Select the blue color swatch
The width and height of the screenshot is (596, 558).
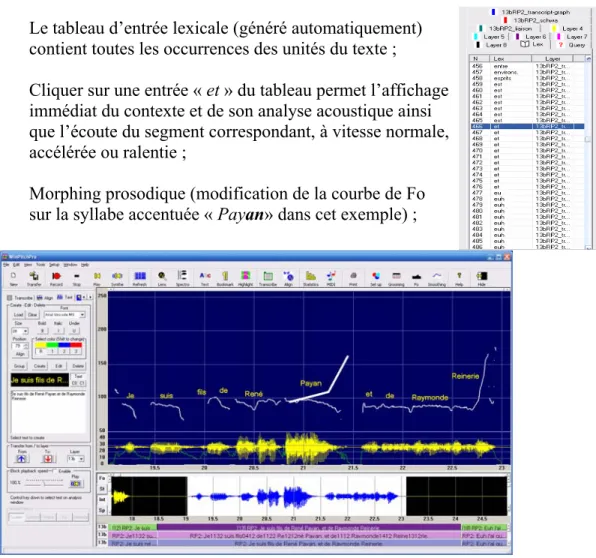[64, 345]
